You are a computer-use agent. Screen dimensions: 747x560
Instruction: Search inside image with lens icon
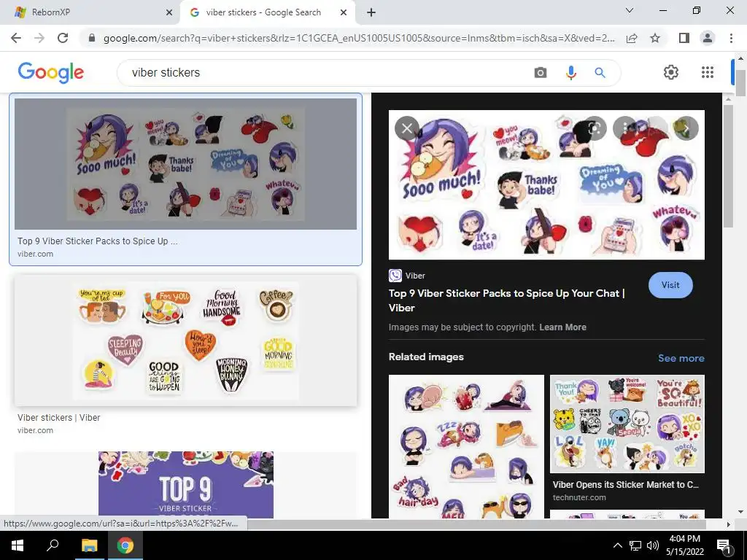point(594,128)
